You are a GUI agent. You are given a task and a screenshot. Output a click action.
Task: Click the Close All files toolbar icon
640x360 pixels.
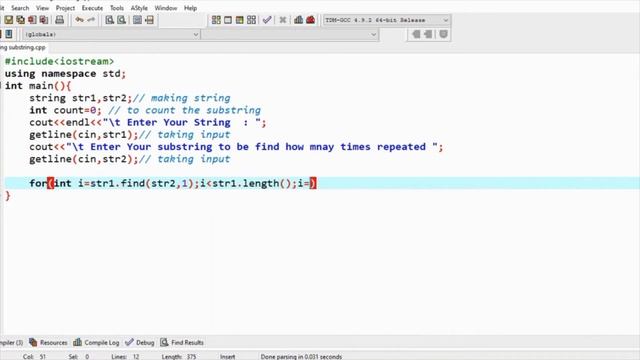point(44,20)
